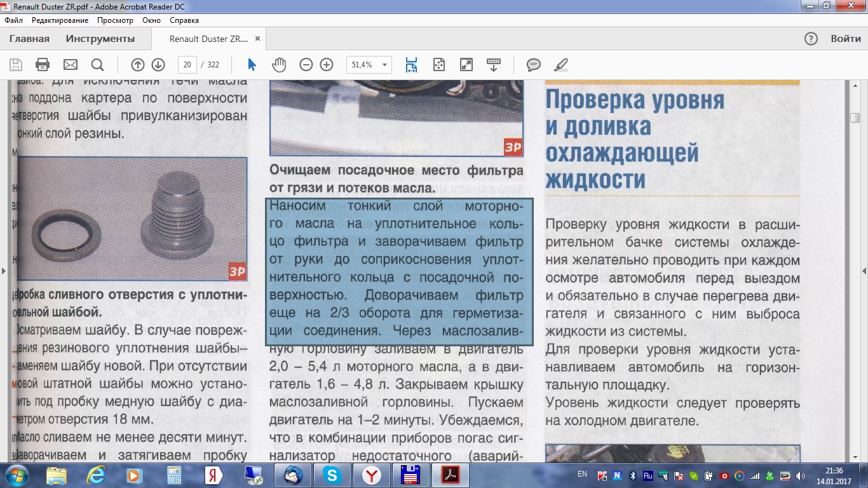Open the Справка menu
The width and height of the screenshot is (868, 488).
(184, 20)
